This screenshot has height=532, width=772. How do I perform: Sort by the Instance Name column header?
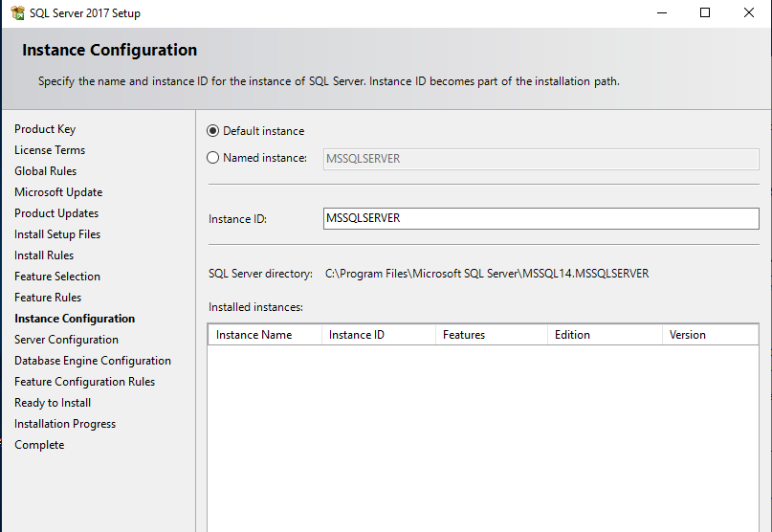pos(265,335)
